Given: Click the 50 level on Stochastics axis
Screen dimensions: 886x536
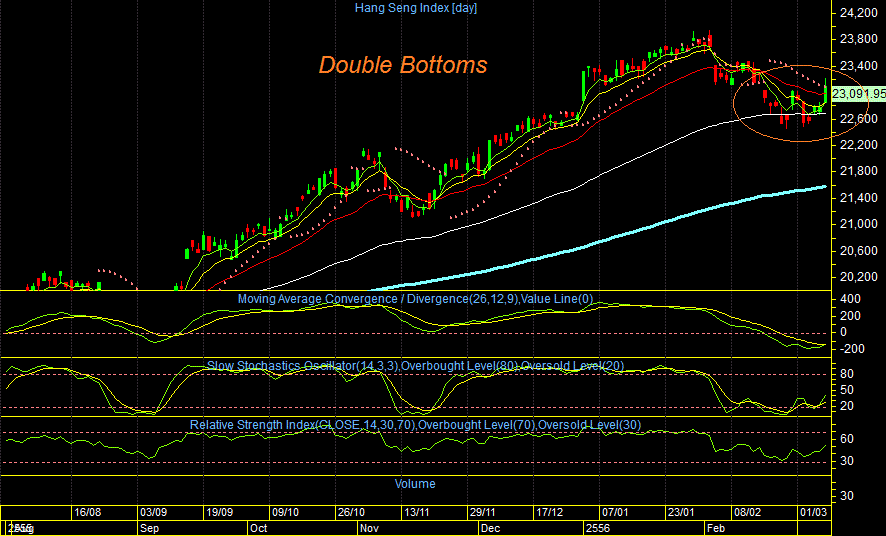Looking at the screenshot, I should pyautogui.click(x=846, y=390).
